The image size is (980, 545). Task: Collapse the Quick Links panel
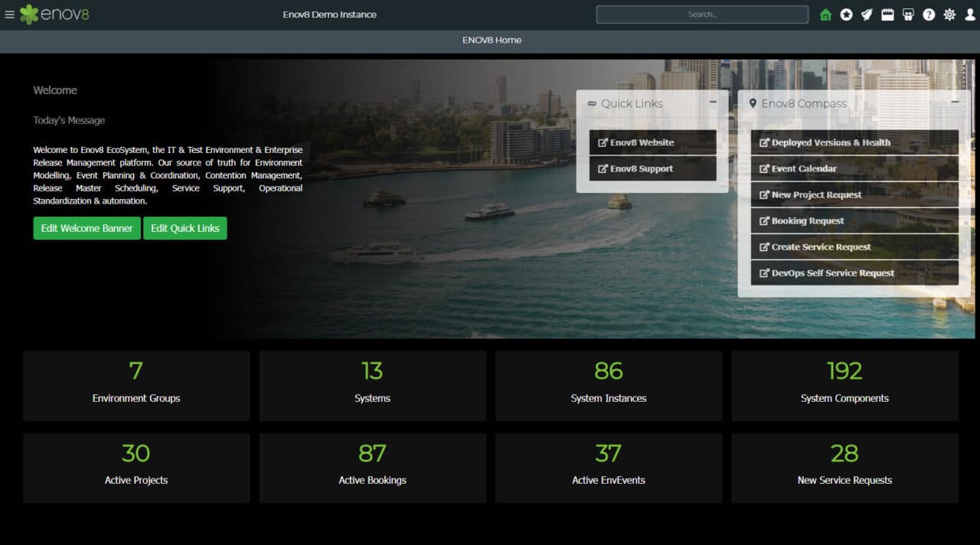tap(714, 102)
